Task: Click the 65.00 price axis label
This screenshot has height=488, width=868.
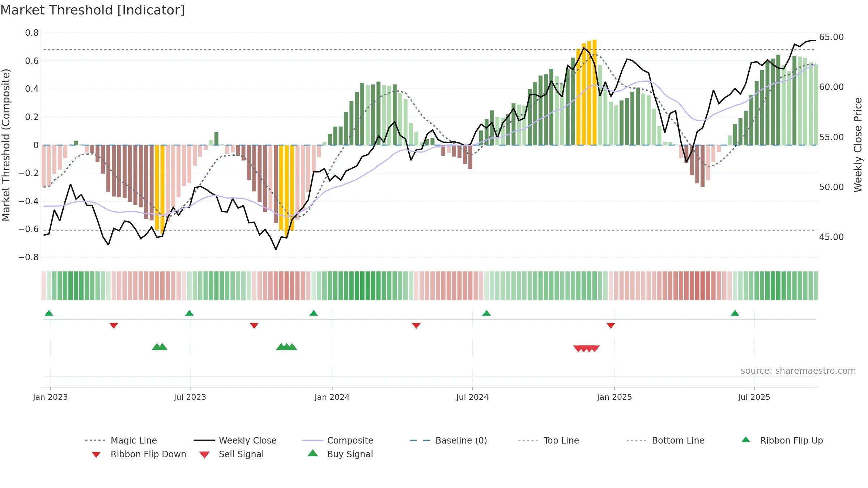Action: coord(831,37)
